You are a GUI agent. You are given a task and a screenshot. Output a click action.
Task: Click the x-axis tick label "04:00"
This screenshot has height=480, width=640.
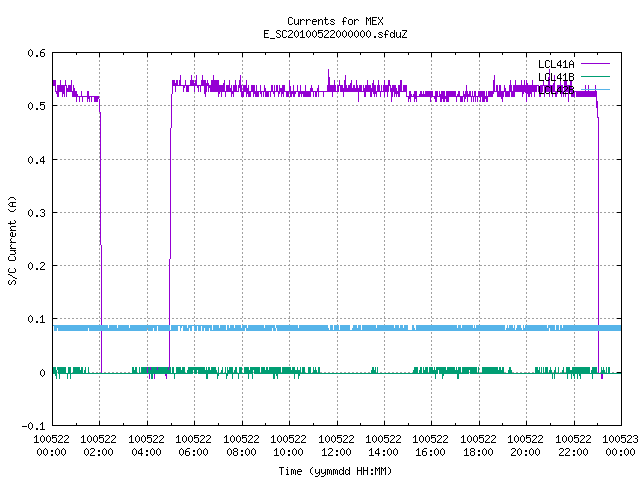click(146, 452)
